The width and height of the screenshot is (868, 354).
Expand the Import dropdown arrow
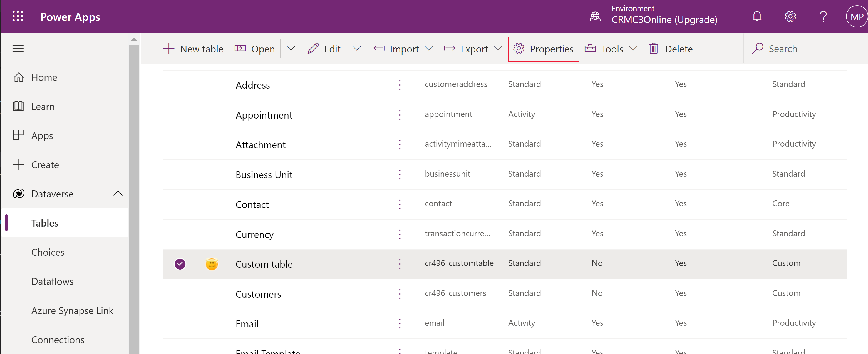[430, 49]
